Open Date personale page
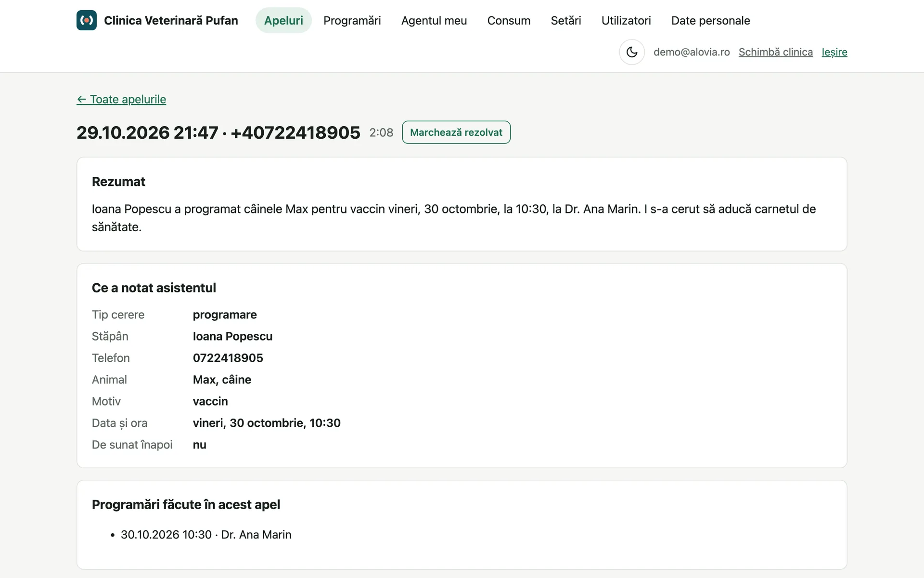Image resolution: width=924 pixels, height=578 pixels. pyautogui.click(x=711, y=20)
